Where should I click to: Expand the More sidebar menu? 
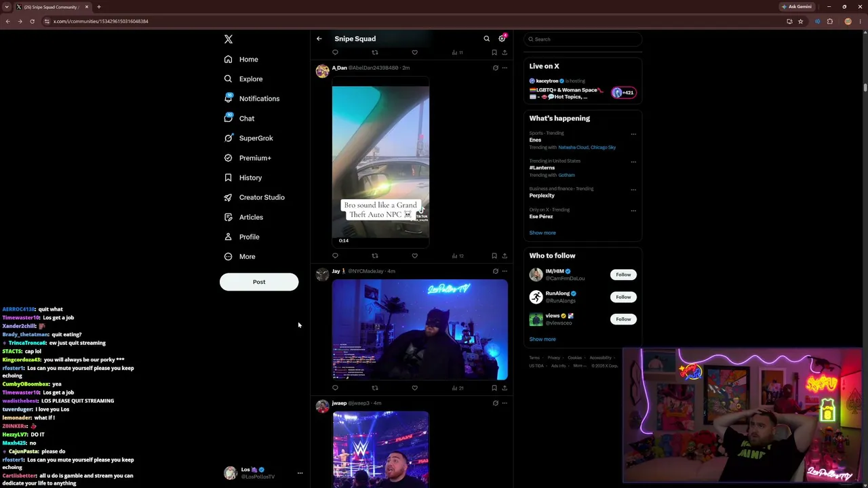click(x=240, y=257)
